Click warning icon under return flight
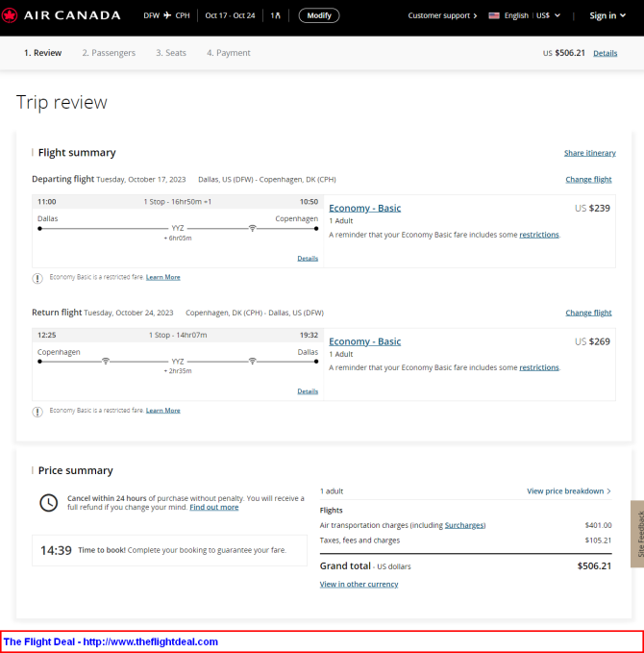The width and height of the screenshot is (644, 653). [x=37, y=412]
